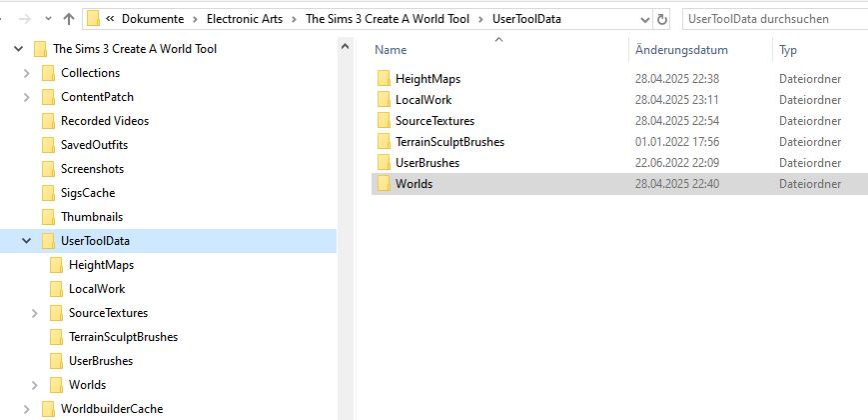868x420 pixels.
Task: Click the Screenshots folder icon in tree
Action: tap(48, 169)
